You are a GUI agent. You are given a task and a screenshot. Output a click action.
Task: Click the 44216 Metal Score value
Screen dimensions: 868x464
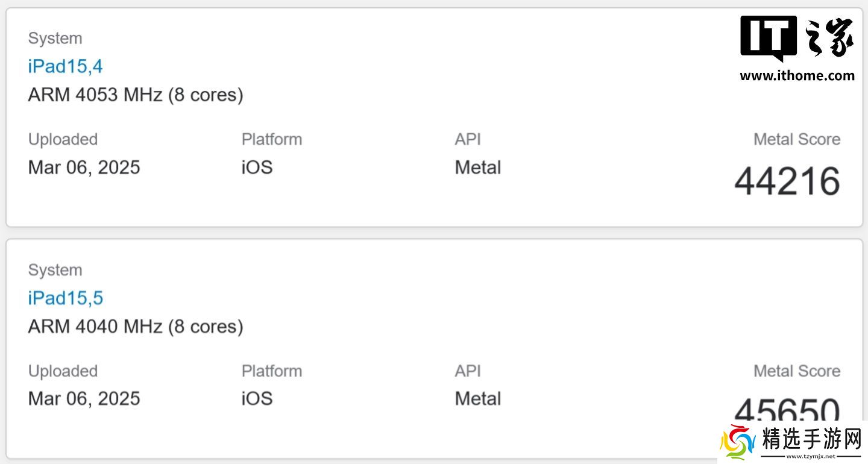[x=787, y=181]
